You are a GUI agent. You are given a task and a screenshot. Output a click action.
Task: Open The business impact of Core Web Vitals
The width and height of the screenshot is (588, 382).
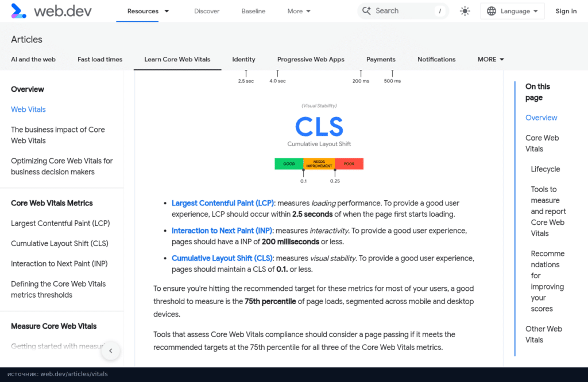coord(58,135)
